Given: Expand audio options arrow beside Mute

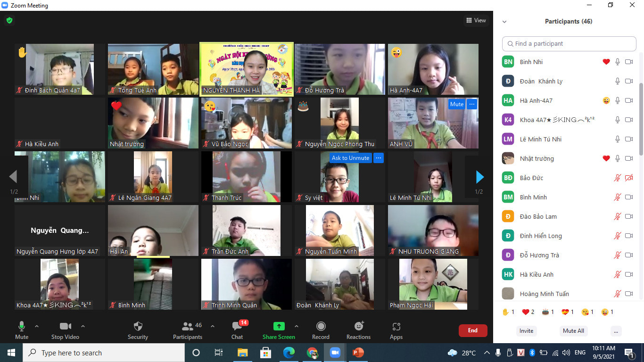Looking at the screenshot, I should tap(37, 326).
